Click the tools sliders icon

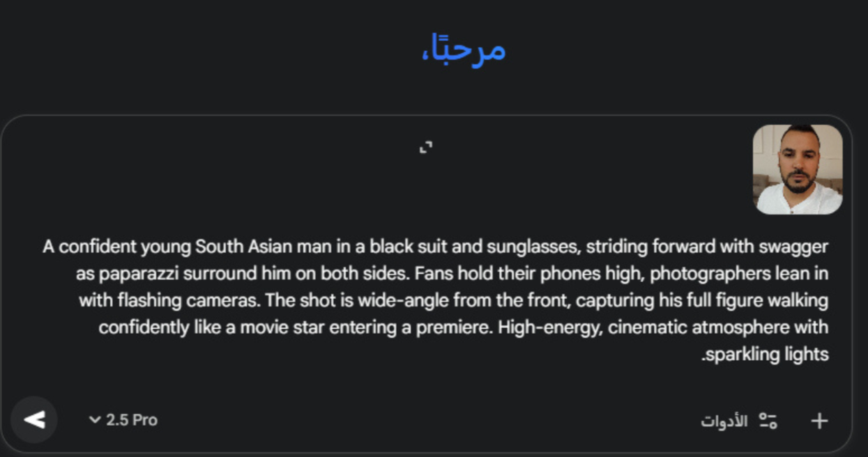click(x=768, y=421)
